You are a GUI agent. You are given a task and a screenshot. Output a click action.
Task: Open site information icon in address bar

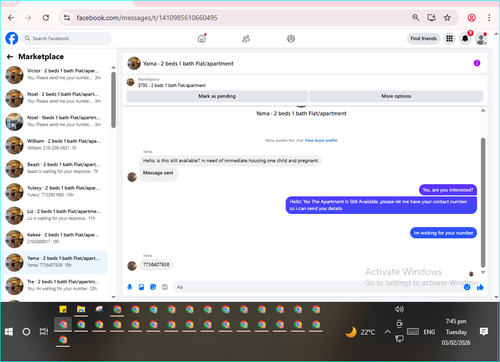(x=67, y=18)
